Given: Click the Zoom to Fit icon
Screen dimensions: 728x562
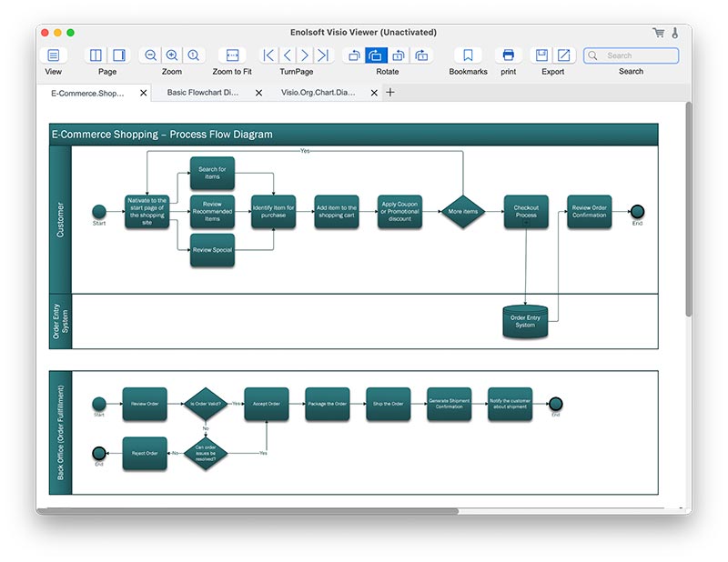Looking at the screenshot, I should coord(232,55).
